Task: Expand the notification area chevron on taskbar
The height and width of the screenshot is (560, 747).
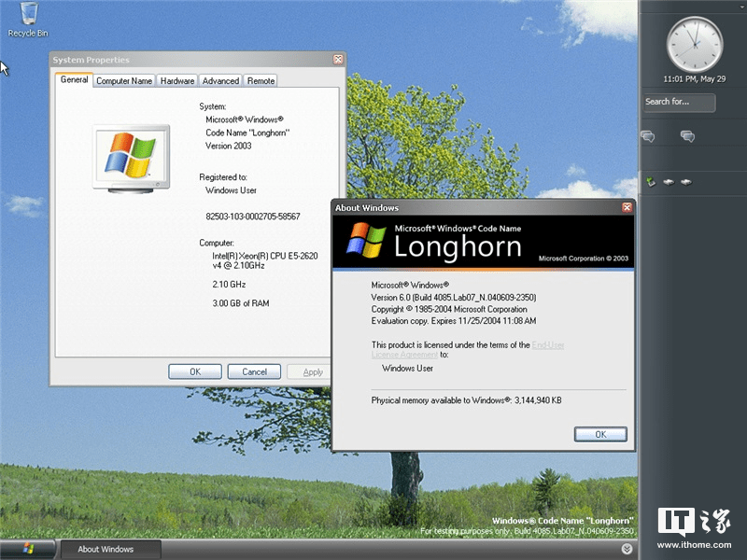Action: coord(627,549)
